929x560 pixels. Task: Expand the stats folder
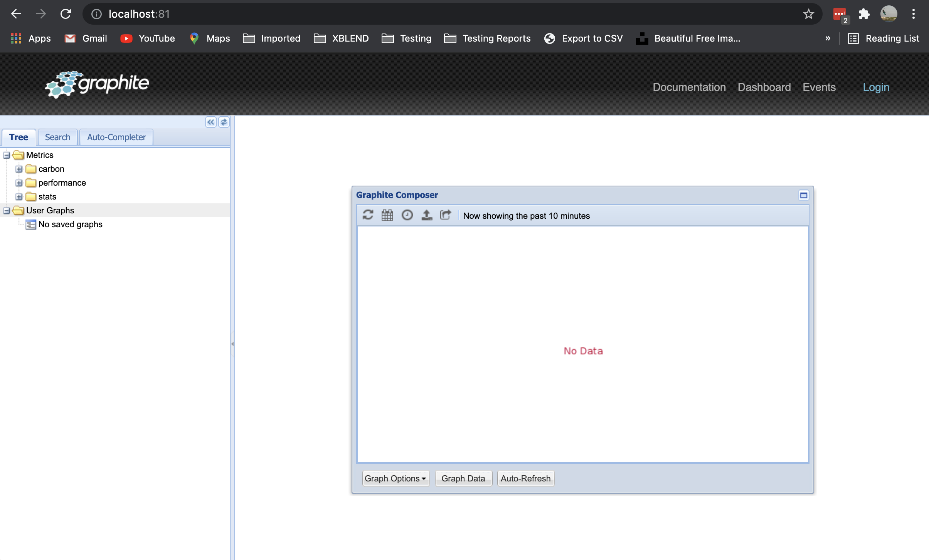19,197
